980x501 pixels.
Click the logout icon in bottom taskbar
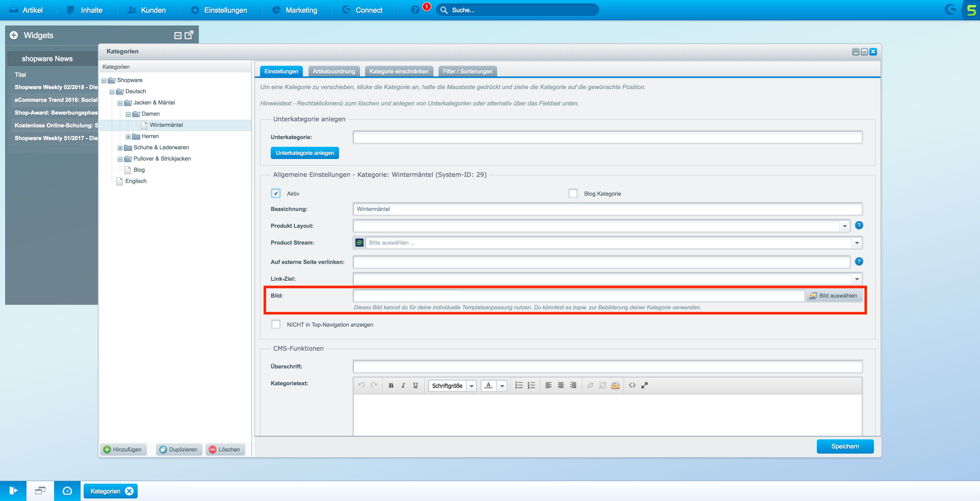(x=13, y=491)
